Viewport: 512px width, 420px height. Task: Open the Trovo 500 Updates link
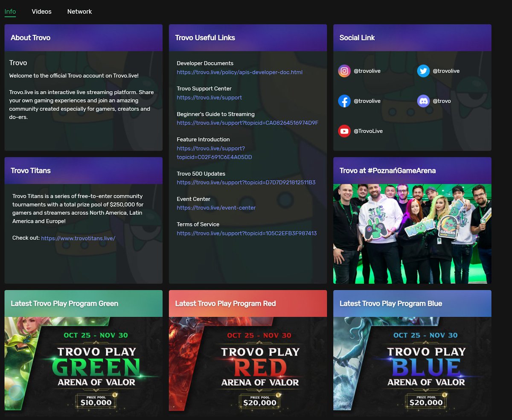246,182
